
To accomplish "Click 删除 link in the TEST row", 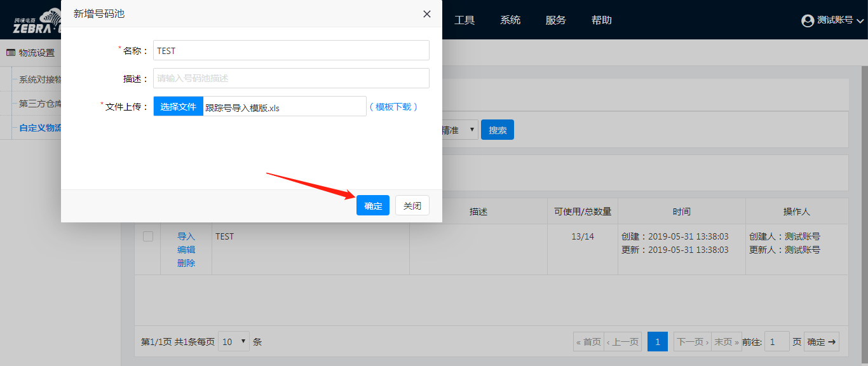I will coord(186,263).
